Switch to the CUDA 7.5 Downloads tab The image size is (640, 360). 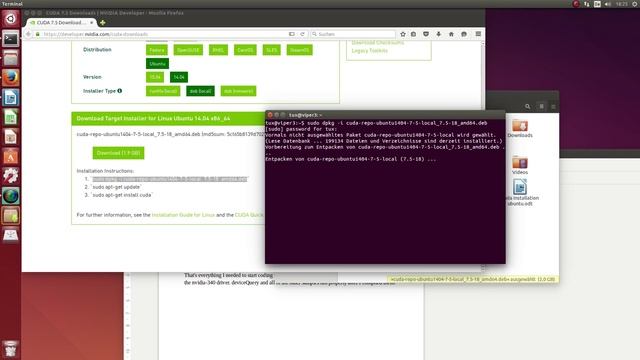[61, 22]
